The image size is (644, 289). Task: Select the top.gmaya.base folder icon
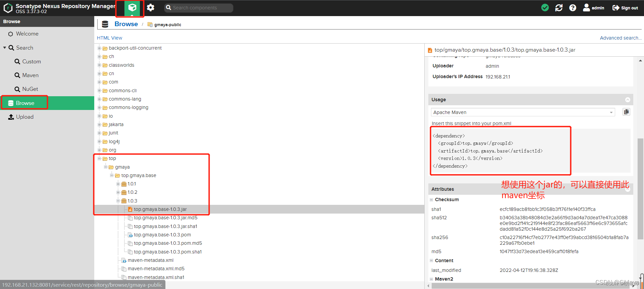pyautogui.click(x=117, y=175)
